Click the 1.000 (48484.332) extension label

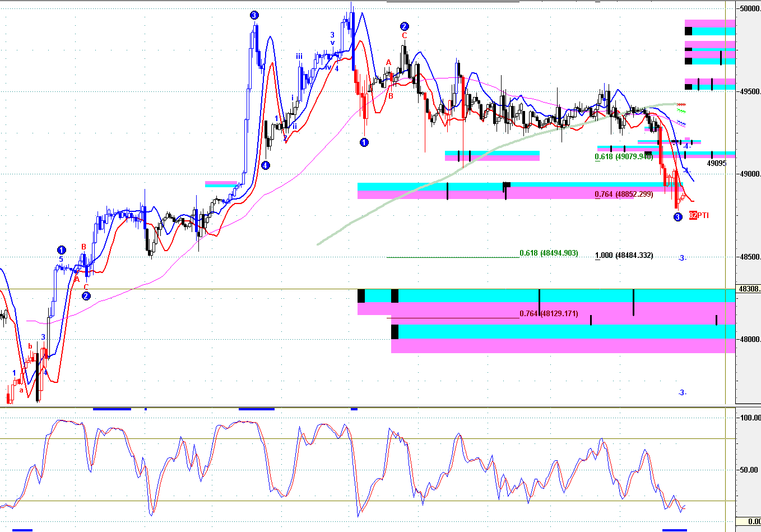(x=624, y=256)
